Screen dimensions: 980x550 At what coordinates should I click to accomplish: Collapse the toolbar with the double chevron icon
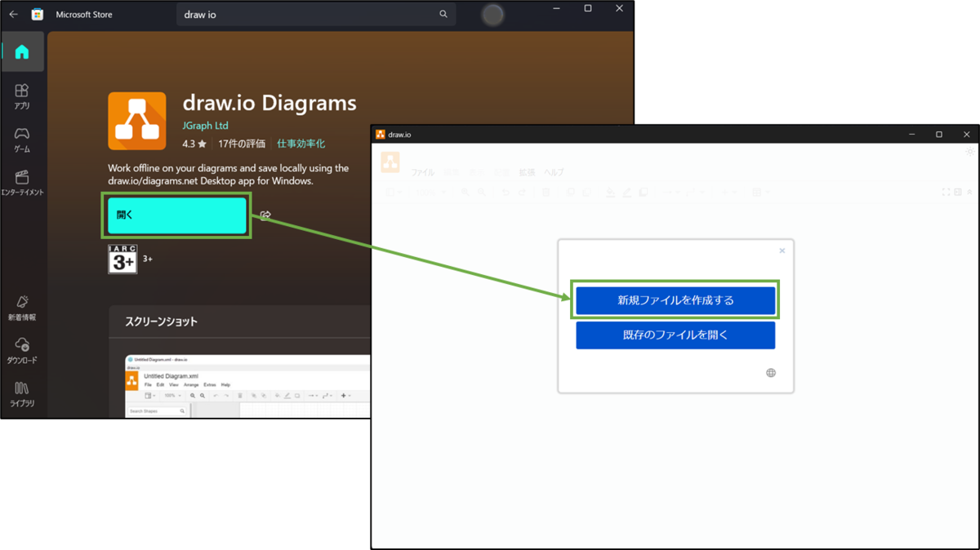[x=969, y=192]
